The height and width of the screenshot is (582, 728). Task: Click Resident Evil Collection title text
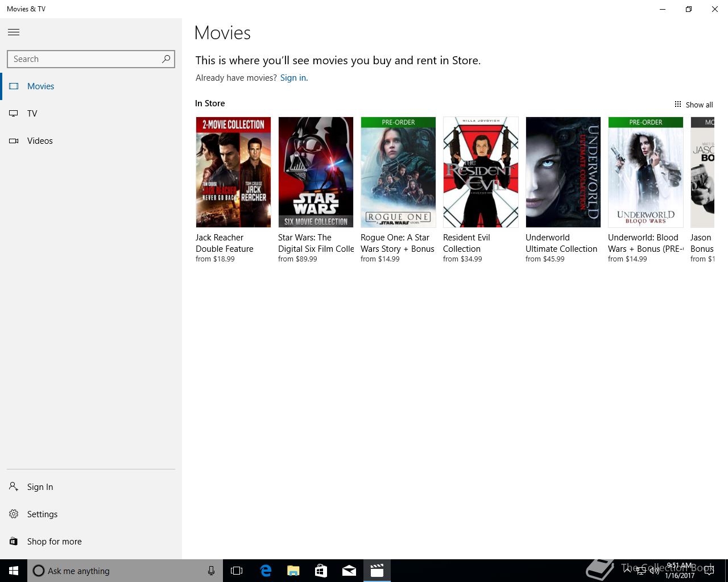pos(466,243)
